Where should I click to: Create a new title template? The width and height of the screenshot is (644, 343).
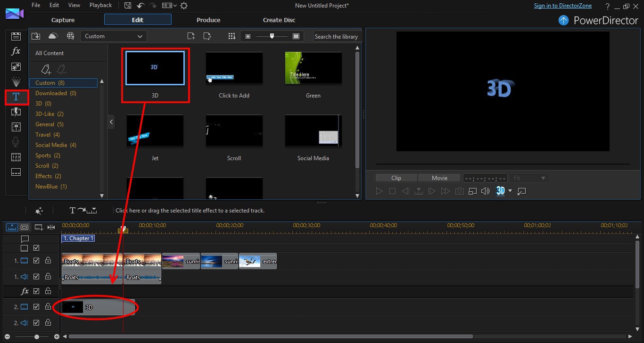(191, 36)
